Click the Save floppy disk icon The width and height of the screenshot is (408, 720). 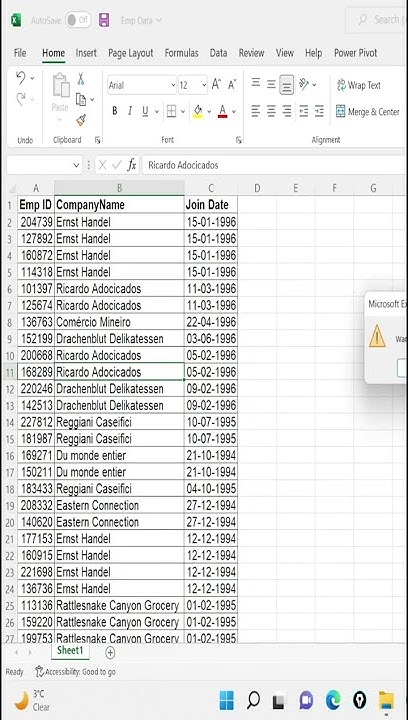point(104,20)
